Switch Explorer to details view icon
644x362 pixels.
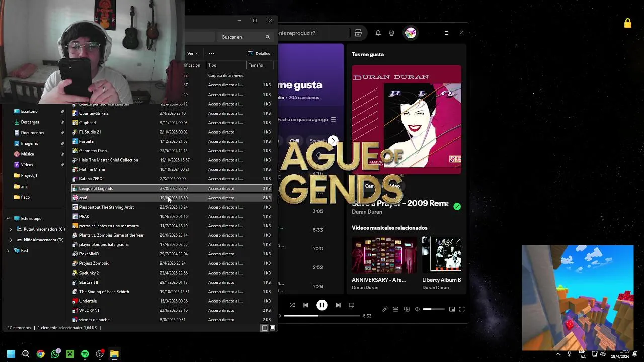point(264,328)
